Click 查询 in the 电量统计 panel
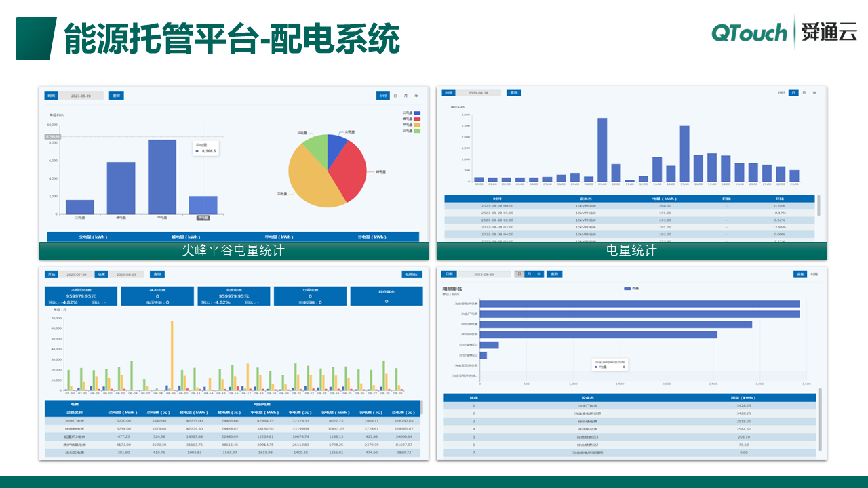This screenshot has width=868, height=488. point(515,93)
